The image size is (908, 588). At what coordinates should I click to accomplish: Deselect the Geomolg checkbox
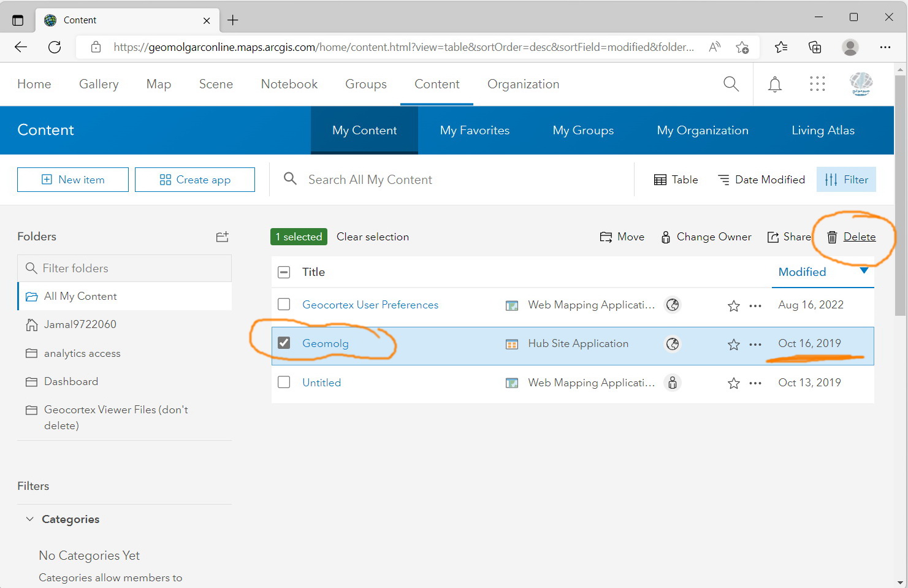click(284, 343)
